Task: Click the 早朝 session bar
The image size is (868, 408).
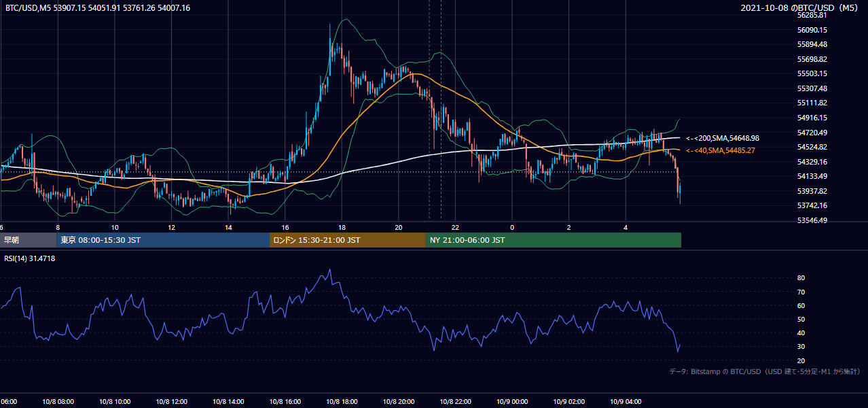Action: [x=29, y=240]
